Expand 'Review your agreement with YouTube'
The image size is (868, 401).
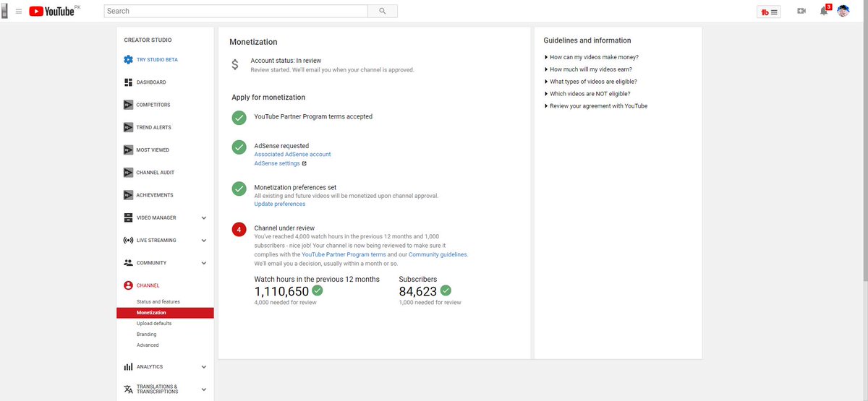(x=595, y=106)
